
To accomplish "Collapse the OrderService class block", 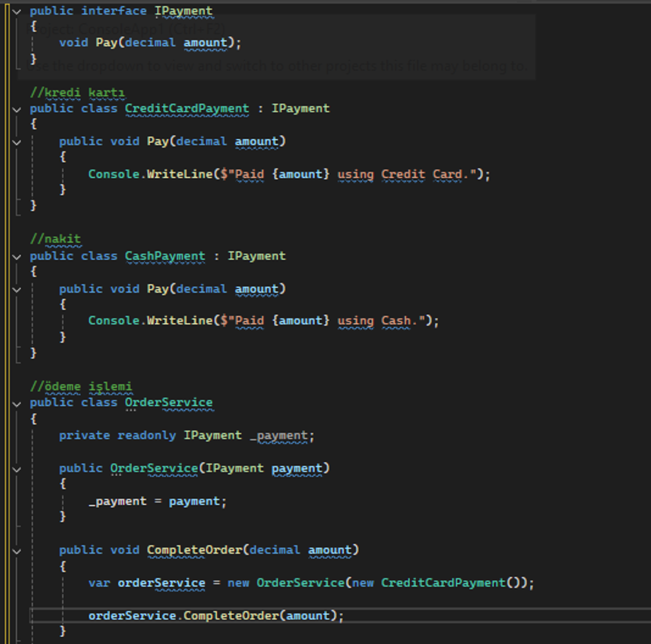I will pyautogui.click(x=16, y=404).
